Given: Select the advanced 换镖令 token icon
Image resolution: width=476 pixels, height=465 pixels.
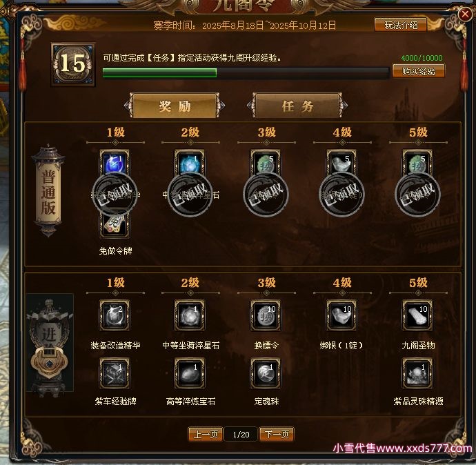Looking at the screenshot, I should [x=266, y=315].
